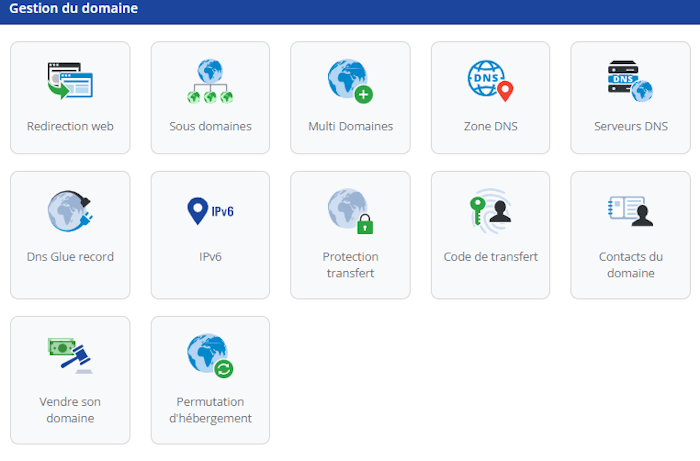Select the "Multi Domaines" label

click(x=350, y=126)
